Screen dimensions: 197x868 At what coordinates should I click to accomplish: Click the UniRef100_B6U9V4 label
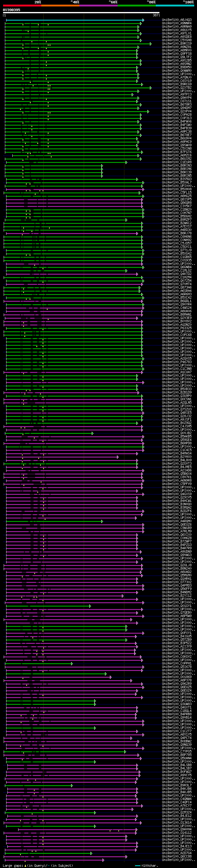click(x=177, y=138)
